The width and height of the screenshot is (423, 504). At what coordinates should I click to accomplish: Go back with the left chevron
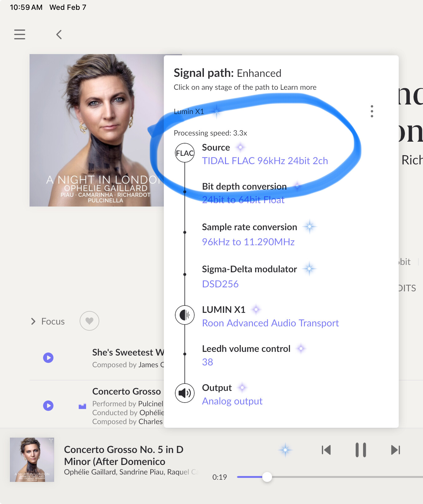(x=59, y=34)
